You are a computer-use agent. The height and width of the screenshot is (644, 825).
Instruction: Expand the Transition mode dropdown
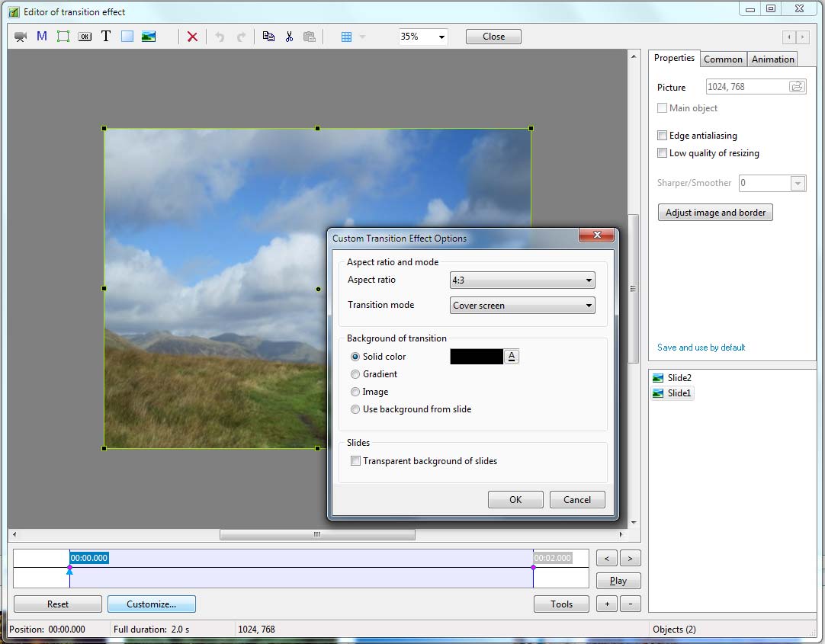522,306
